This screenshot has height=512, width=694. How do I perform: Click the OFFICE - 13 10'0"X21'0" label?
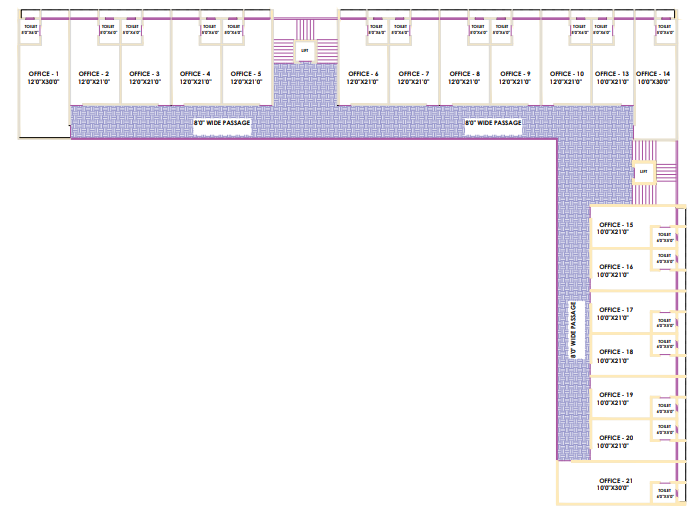point(612,78)
